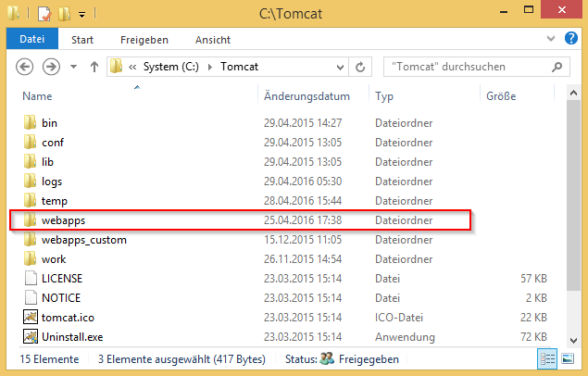Viewport: 588px width, 376px height.
Task: Click the type "ICO-Datei"
Action: tap(399, 318)
